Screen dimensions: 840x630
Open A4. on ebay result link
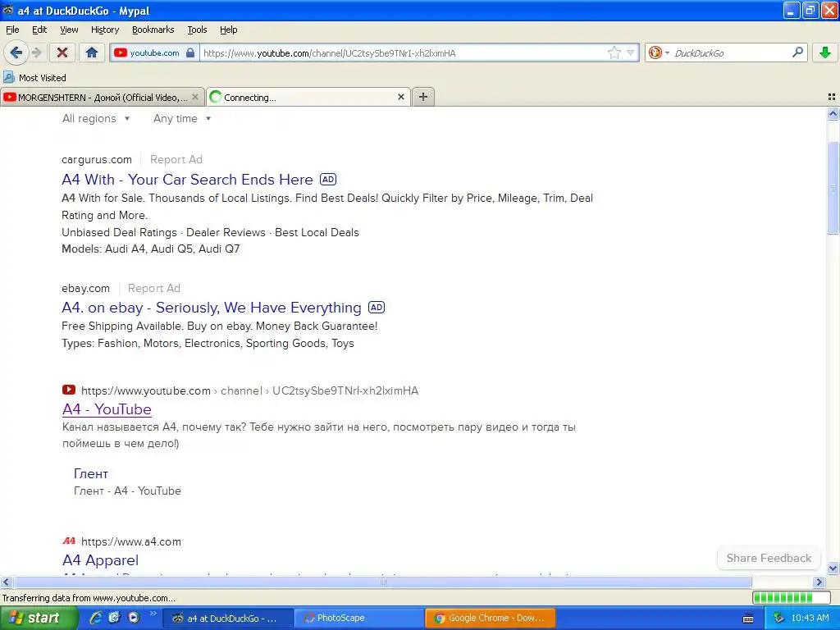click(212, 308)
